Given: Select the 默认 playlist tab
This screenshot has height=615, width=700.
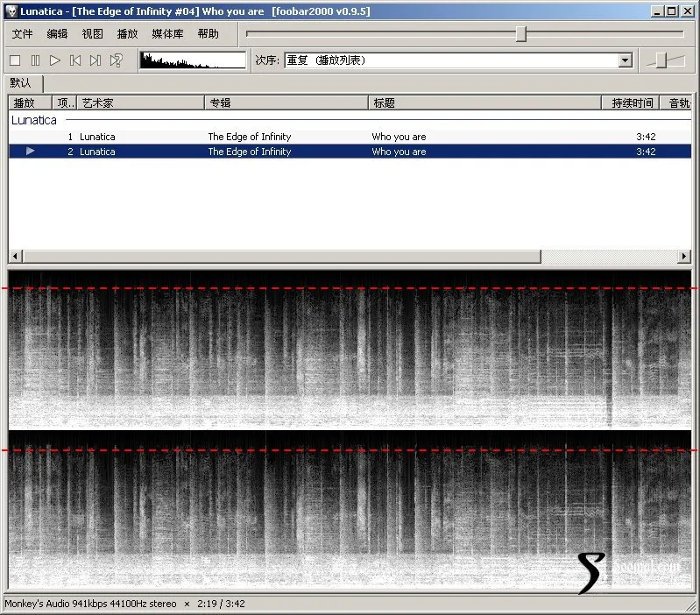Looking at the screenshot, I should [x=21, y=83].
